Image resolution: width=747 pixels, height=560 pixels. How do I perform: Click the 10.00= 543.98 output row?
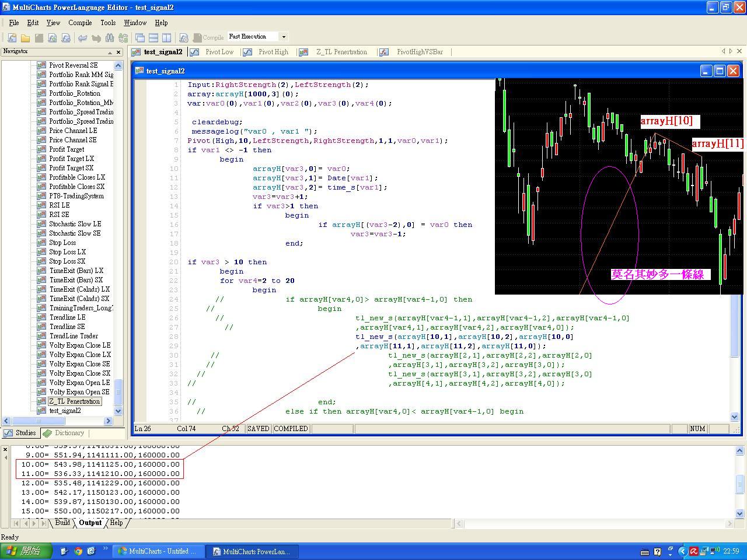pyautogui.click(x=100, y=464)
